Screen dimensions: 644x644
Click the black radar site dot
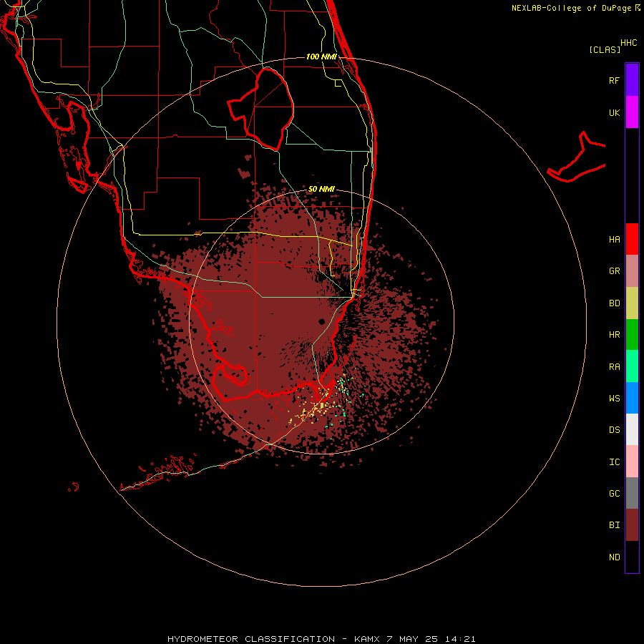321,321
